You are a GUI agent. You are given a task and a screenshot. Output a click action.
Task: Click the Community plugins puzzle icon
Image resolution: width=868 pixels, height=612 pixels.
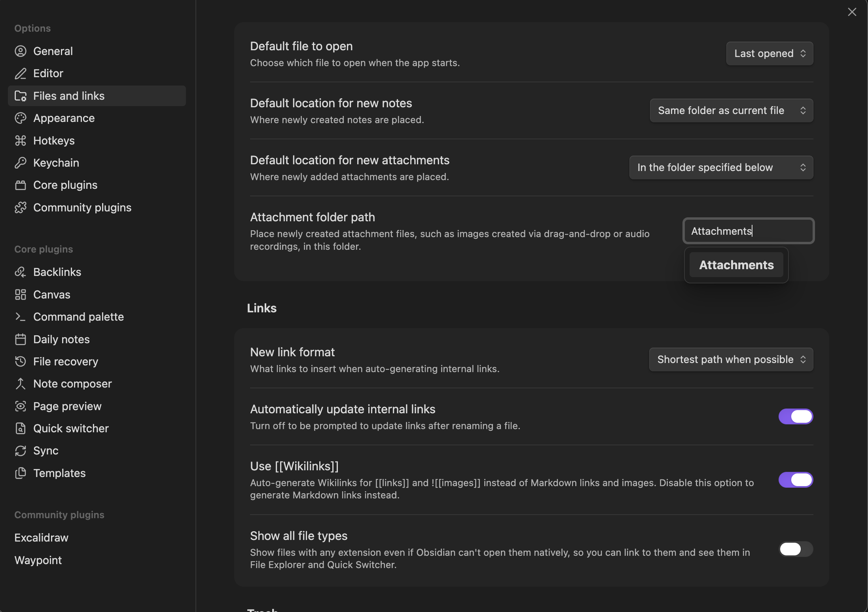pos(21,207)
